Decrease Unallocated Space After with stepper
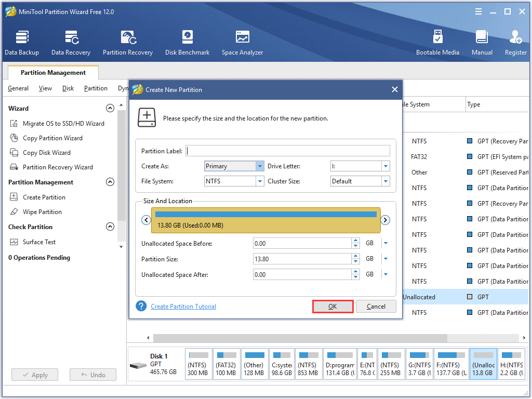This screenshot has width=532, height=399. (x=355, y=277)
